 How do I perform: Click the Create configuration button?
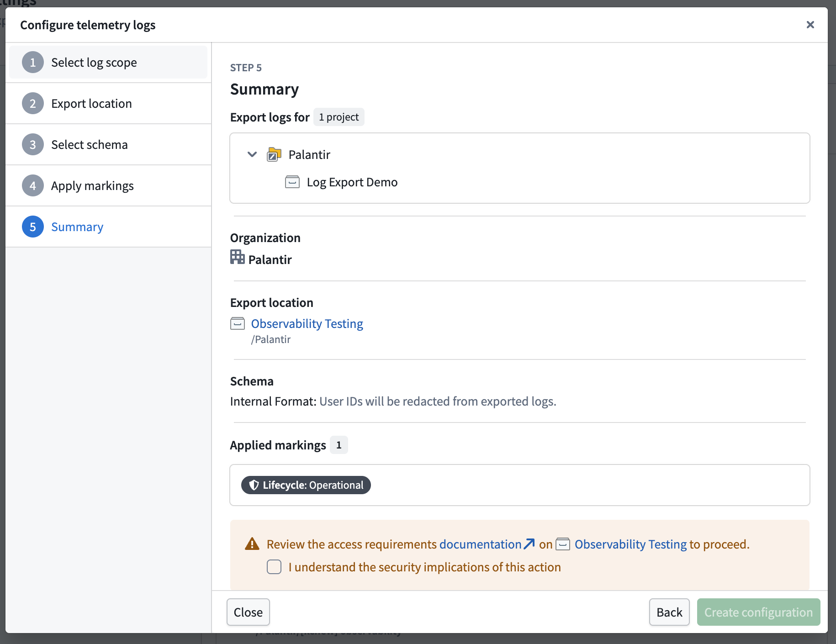click(758, 612)
